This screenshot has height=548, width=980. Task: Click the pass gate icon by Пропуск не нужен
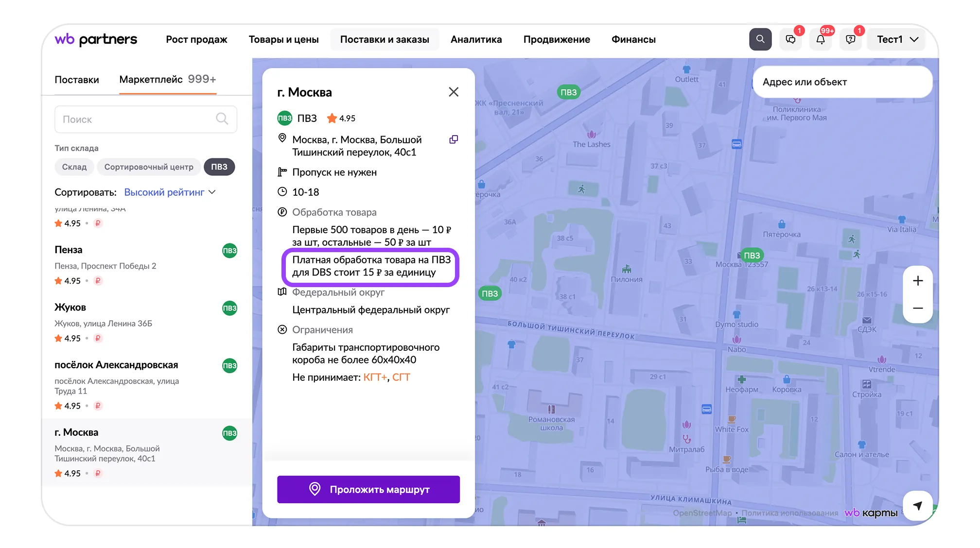[x=282, y=172]
